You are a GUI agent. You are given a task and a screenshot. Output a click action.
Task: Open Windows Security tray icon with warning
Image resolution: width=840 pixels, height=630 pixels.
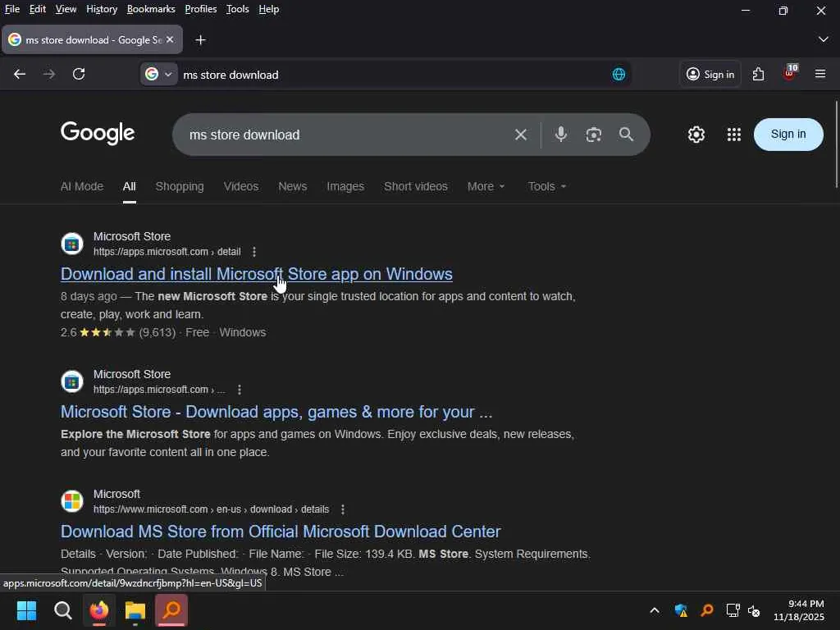(681, 610)
